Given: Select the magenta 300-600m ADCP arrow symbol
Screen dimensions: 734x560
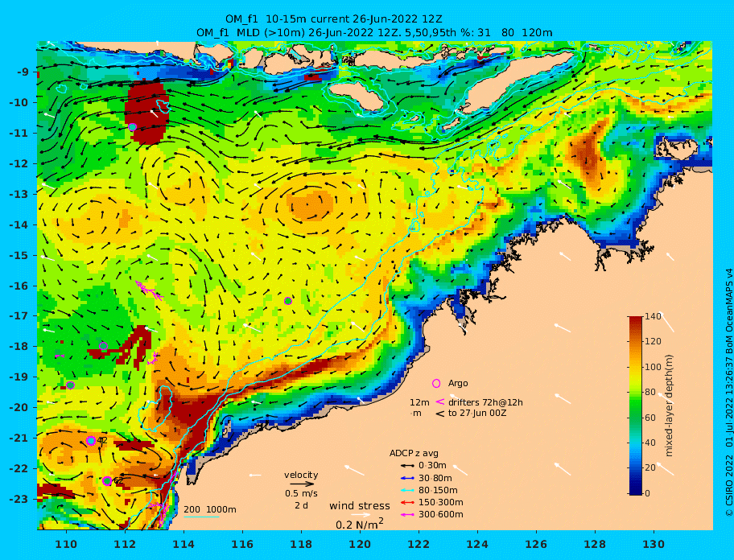Looking at the screenshot, I should (x=407, y=515).
